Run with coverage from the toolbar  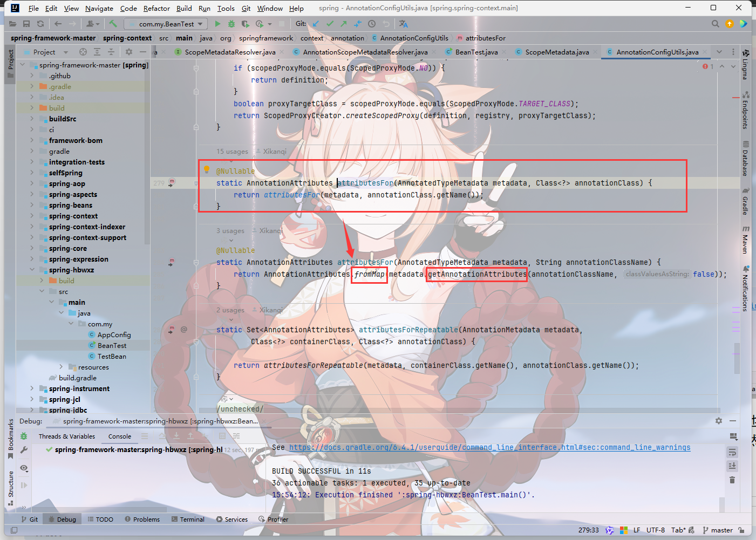[x=245, y=24]
